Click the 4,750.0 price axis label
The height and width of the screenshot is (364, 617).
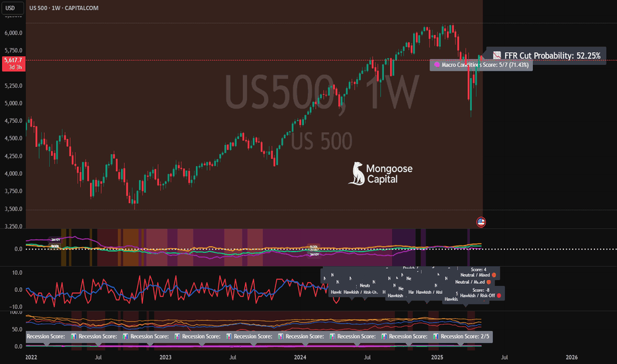13,121
